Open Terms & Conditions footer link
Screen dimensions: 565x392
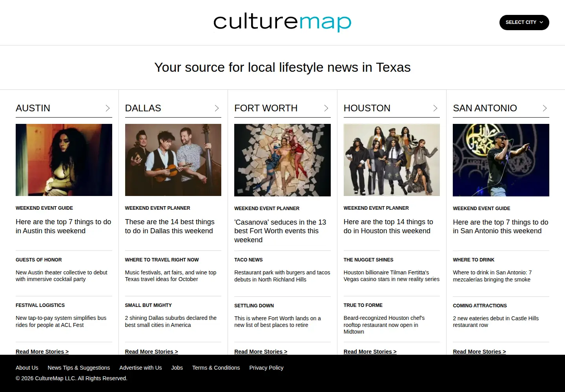tap(216, 368)
